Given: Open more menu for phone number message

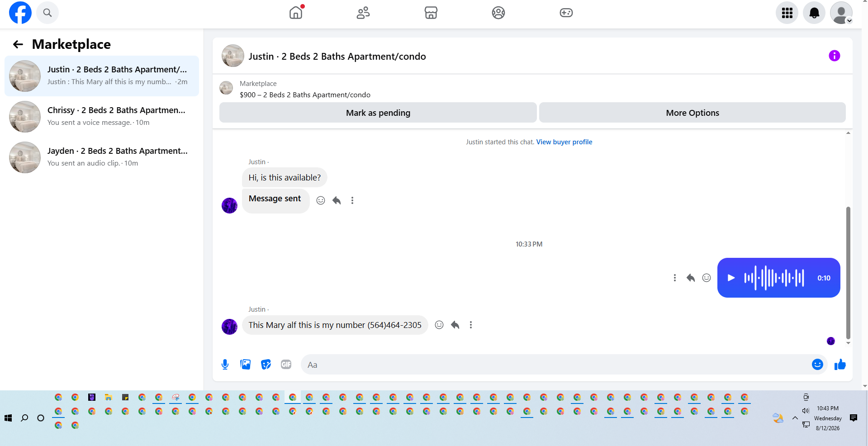Looking at the screenshot, I should click(x=471, y=325).
